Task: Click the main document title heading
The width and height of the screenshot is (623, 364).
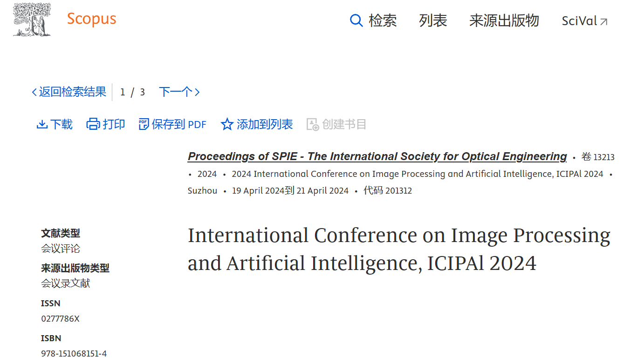Action: point(399,249)
